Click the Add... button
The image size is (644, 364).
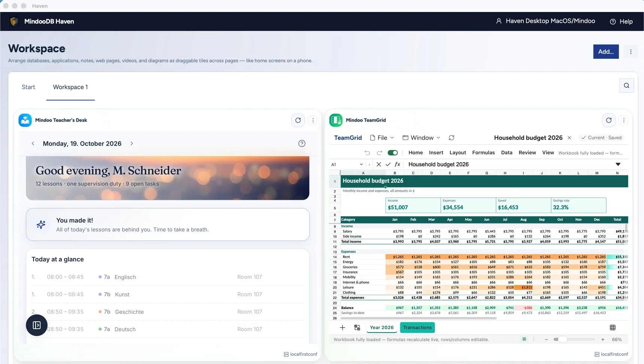point(606,52)
